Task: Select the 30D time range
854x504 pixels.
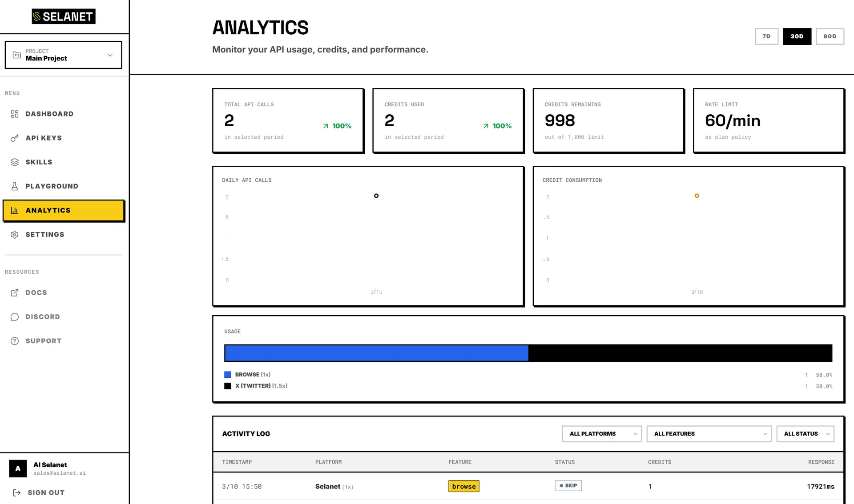Action: pos(797,36)
